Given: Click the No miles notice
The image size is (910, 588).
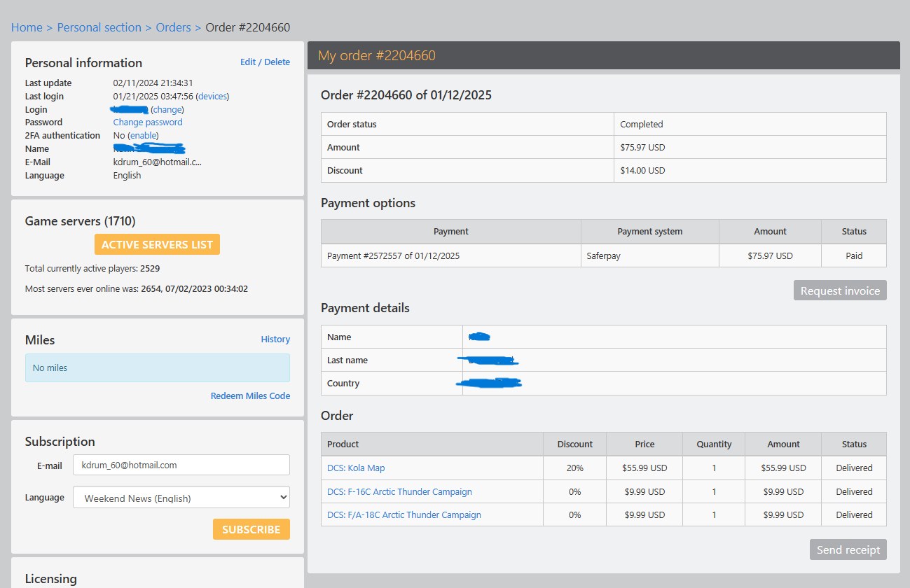Looking at the screenshot, I should click(158, 367).
